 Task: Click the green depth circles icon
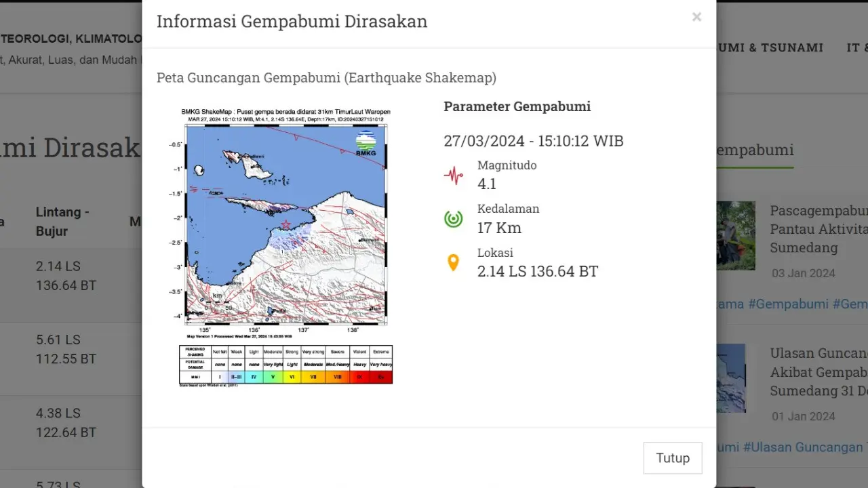pos(453,219)
